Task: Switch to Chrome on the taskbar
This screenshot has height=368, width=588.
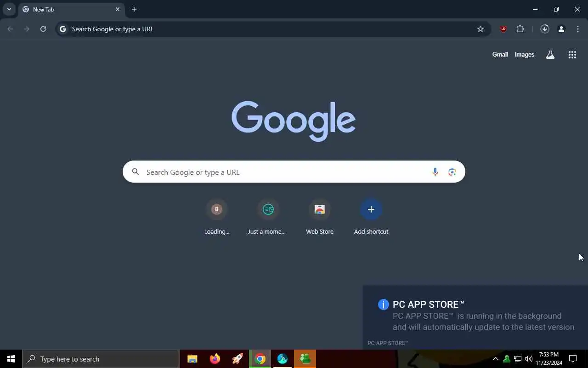Action: (260, 359)
